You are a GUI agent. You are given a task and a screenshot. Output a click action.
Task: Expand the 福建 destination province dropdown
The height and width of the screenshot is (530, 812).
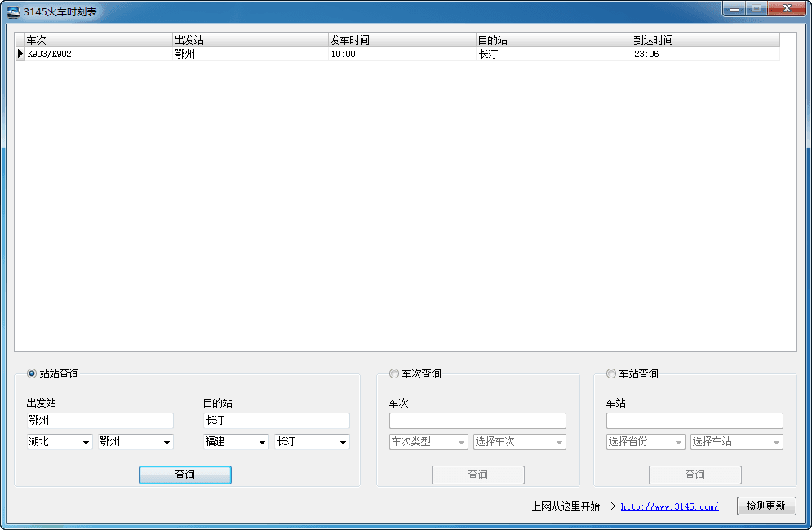pos(236,442)
